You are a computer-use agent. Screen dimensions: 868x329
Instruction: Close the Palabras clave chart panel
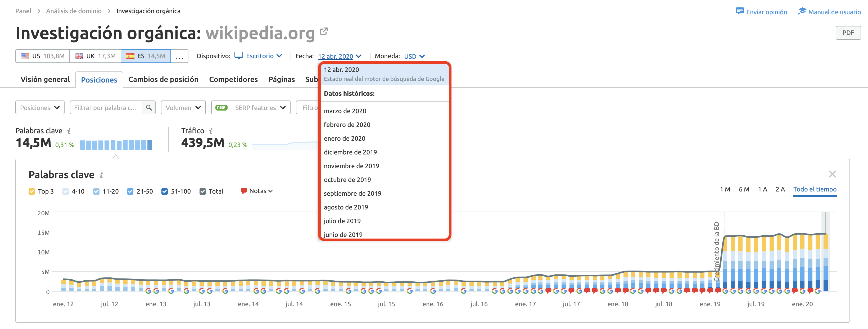point(832,174)
